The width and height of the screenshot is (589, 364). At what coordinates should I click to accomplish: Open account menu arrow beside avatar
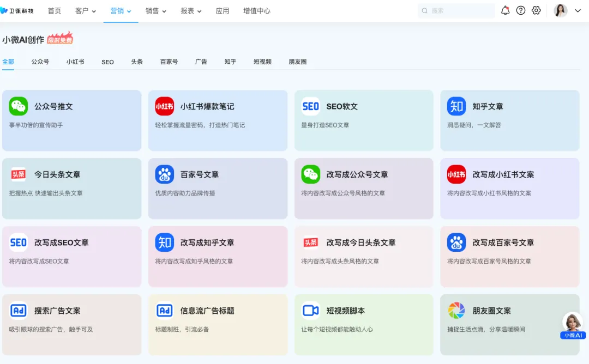pyautogui.click(x=578, y=10)
